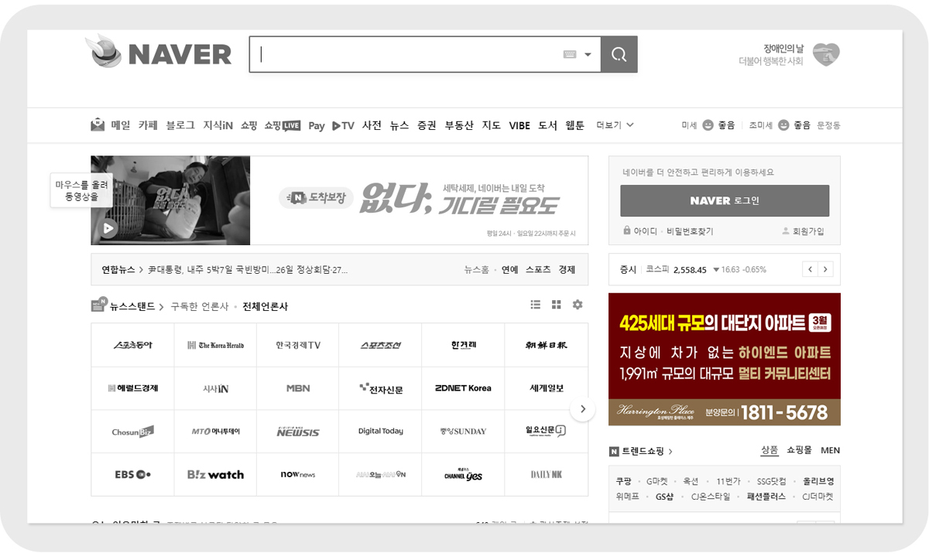Open the Digital Today publisher tile
The height and width of the screenshot is (560, 929).
tap(381, 432)
